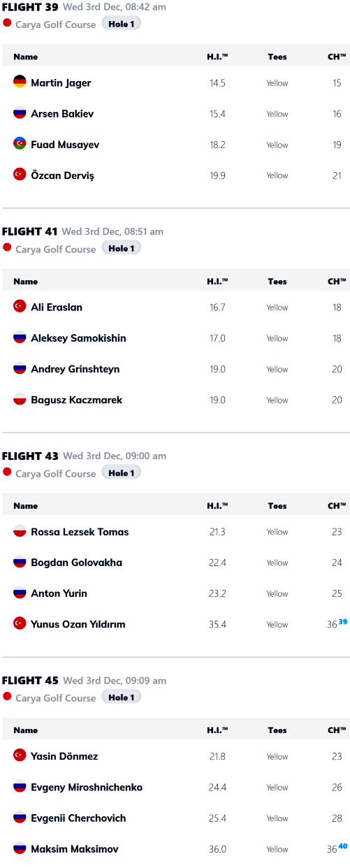Click the Polish flag beside Bagusz Kaczmarek
This screenshot has height=868, width=350.
coord(20,399)
